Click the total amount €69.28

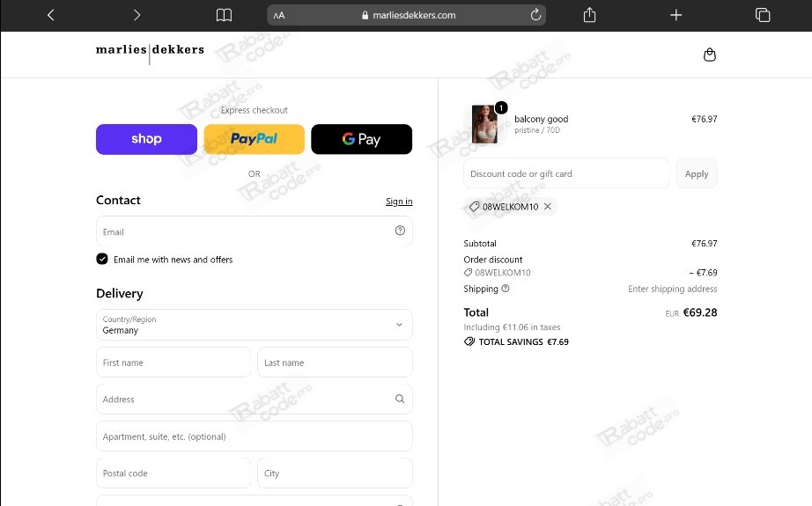coord(700,312)
